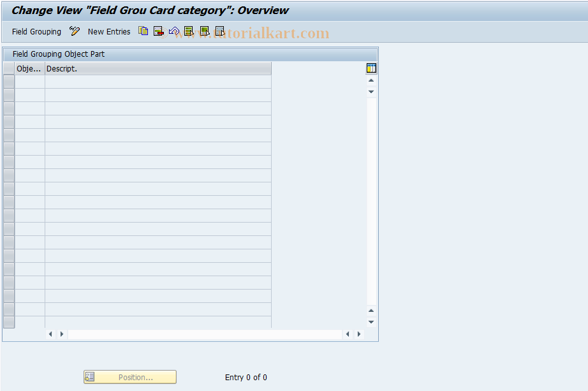Click the select-all corner cell of table
This screenshot has width=588, height=391.
tap(9, 69)
